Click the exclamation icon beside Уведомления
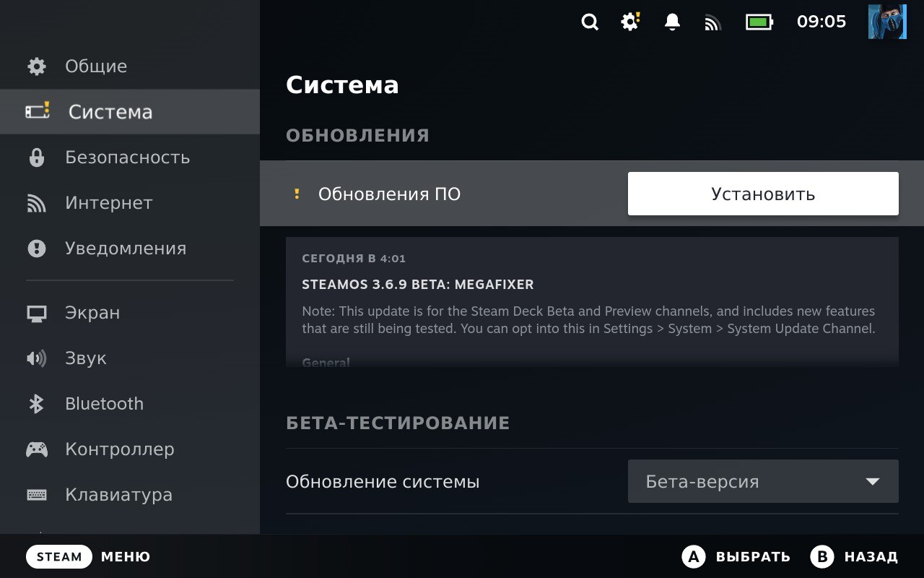Screen dimensions: 924x578 [36, 249]
